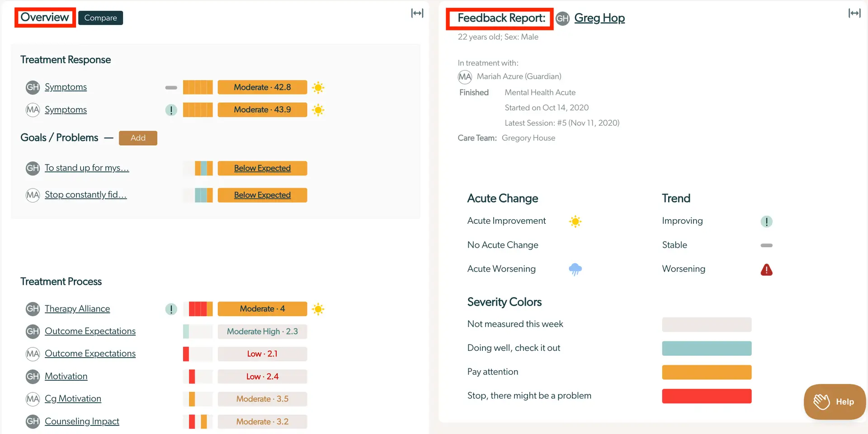868x434 pixels.
Task: Click the sun icon next to Therapy Alliance
Action: 318,309
